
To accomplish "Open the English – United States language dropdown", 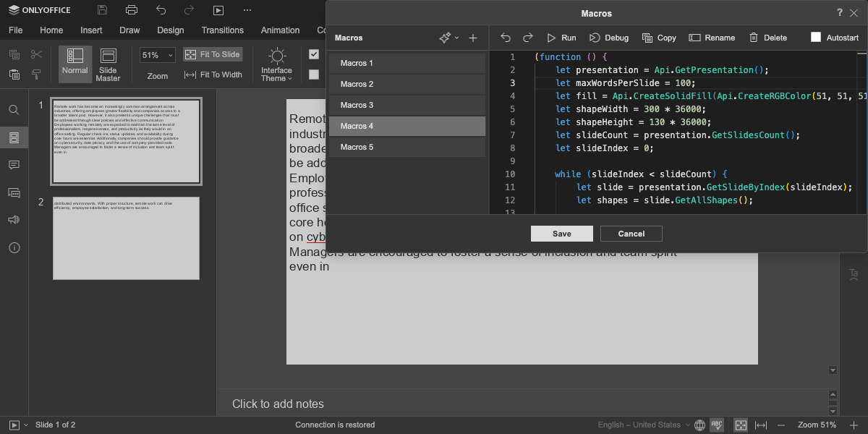I will [x=644, y=425].
